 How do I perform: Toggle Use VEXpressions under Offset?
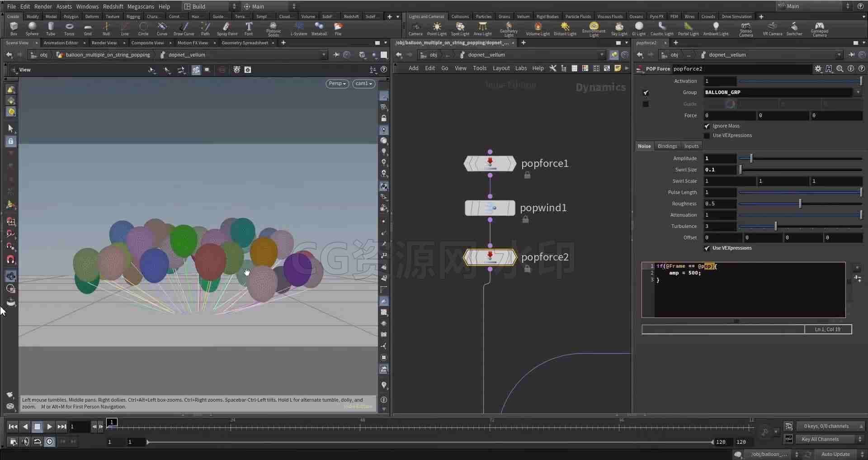coord(707,248)
